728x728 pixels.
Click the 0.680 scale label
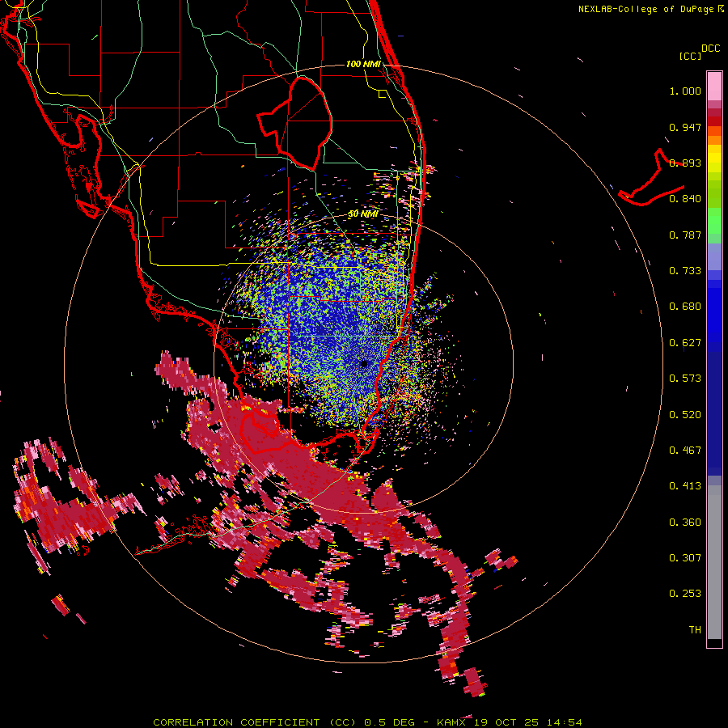[x=685, y=307]
